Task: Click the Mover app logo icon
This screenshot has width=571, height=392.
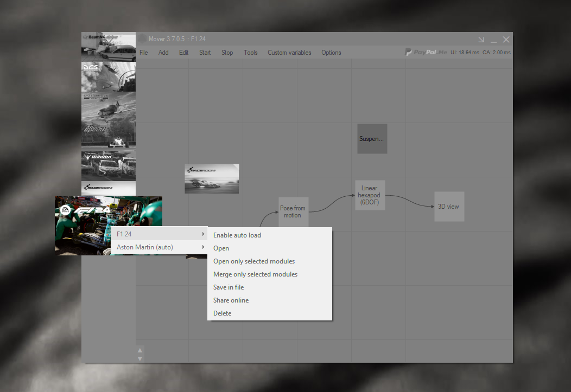Action: (x=142, y=38)
